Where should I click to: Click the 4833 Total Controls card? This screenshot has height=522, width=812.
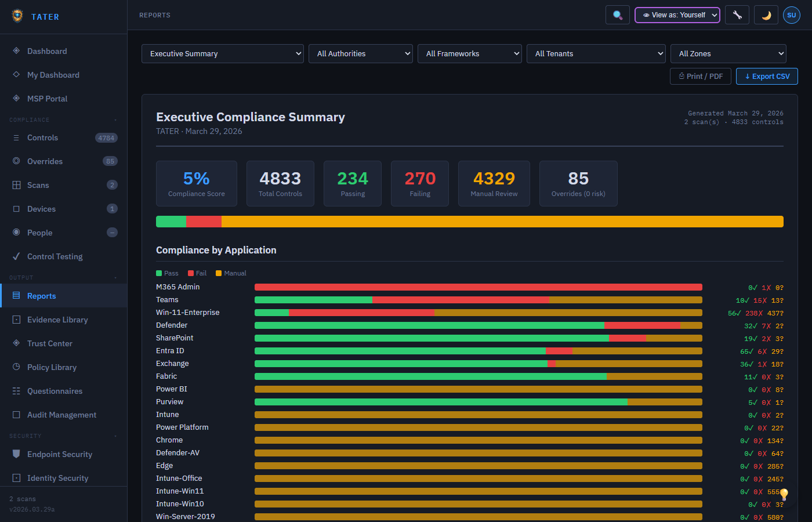(280, 184)
